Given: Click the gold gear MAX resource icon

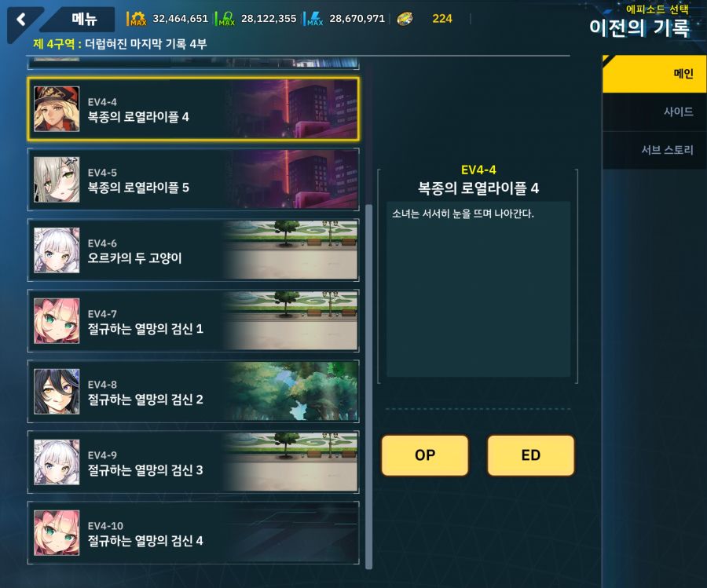Looking at the screenshot, I should click(x=137, y=19).
